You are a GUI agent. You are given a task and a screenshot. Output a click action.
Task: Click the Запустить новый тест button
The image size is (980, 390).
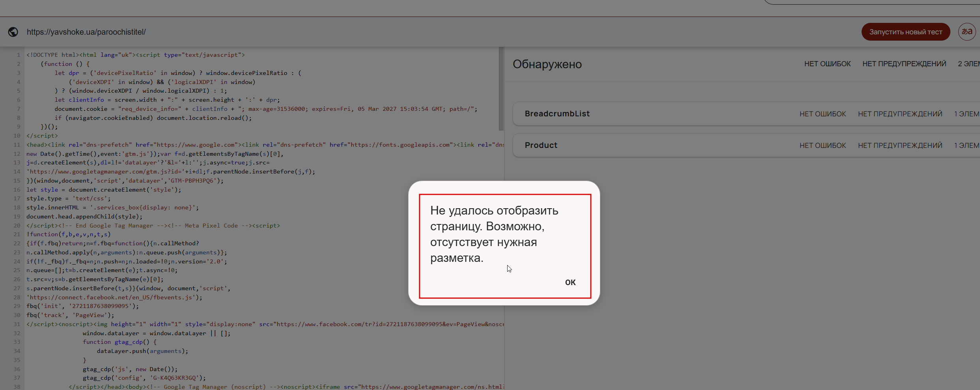tap(906, 32)
